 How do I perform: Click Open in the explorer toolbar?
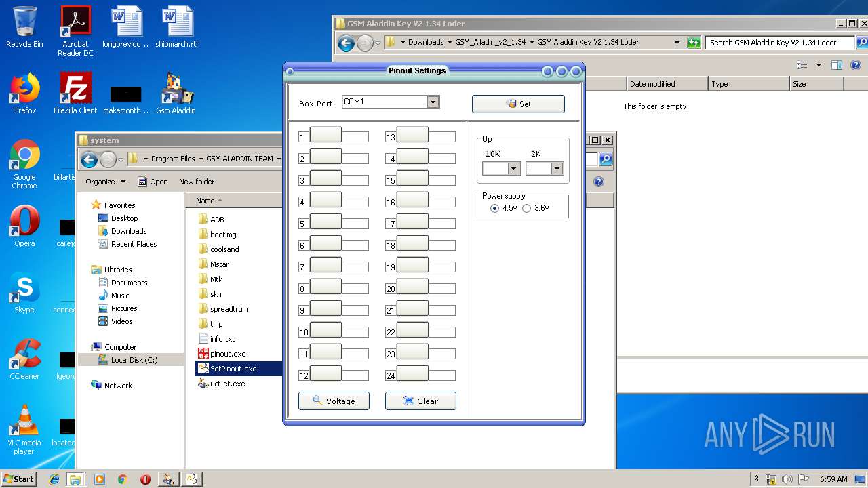click(x=153, y=182)
